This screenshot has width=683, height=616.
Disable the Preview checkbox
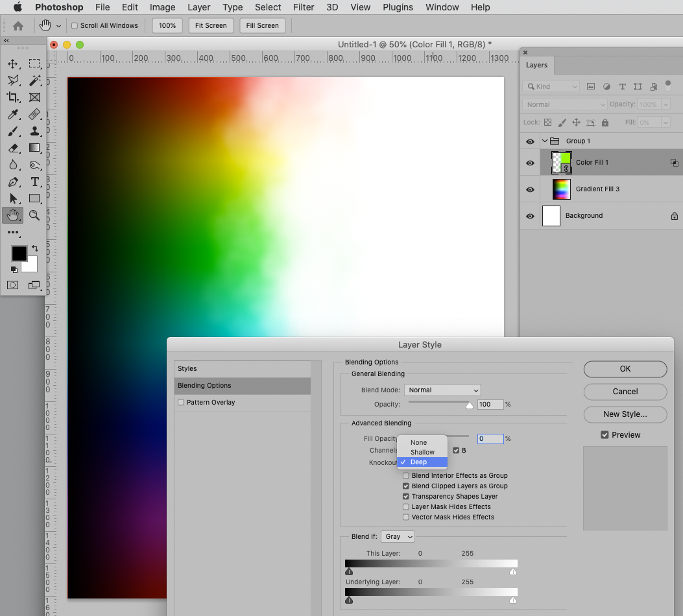[x=605, y=434]
